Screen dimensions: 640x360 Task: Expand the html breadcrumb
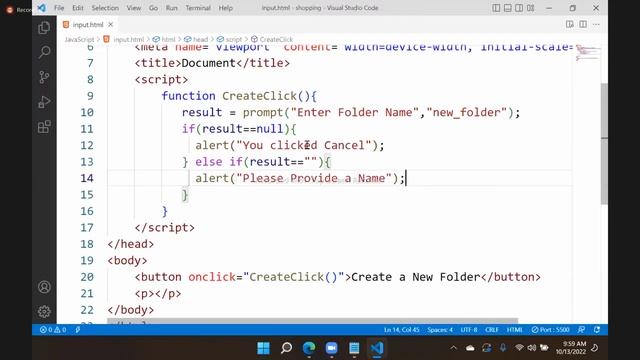(164, 39)
